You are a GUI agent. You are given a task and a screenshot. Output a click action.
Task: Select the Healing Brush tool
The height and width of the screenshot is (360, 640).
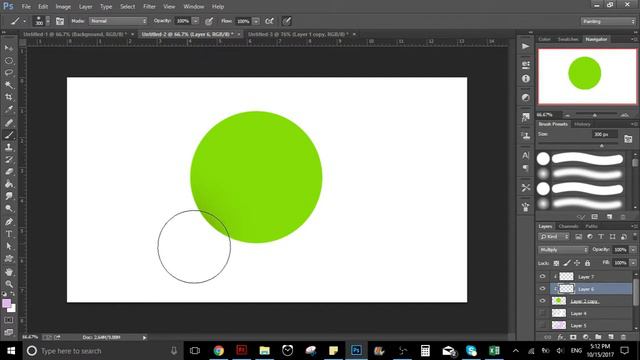pos(9,122)
